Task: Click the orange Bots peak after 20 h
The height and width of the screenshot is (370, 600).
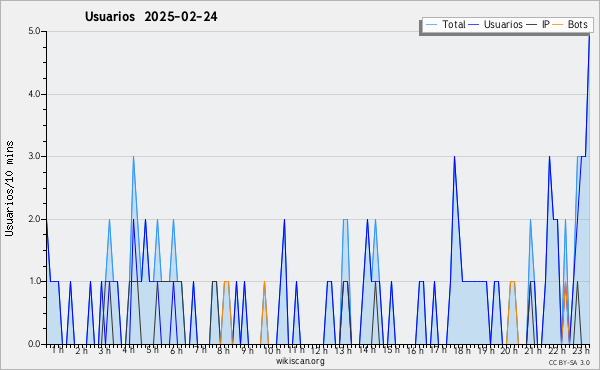Action: pyautogui.click(x=513, y=282)
